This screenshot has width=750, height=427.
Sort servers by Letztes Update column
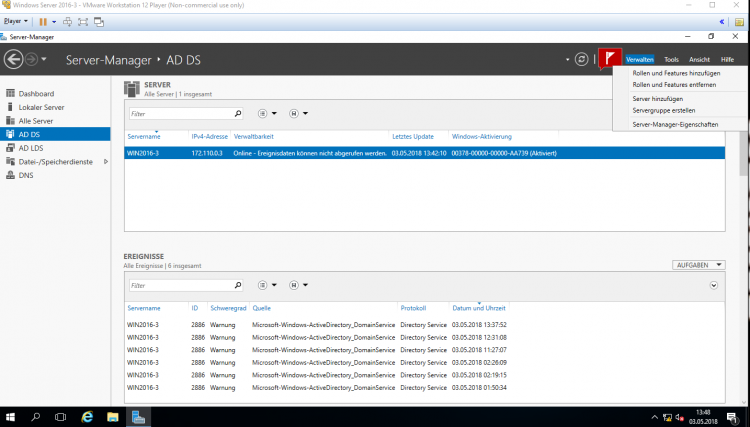point(413,136)
